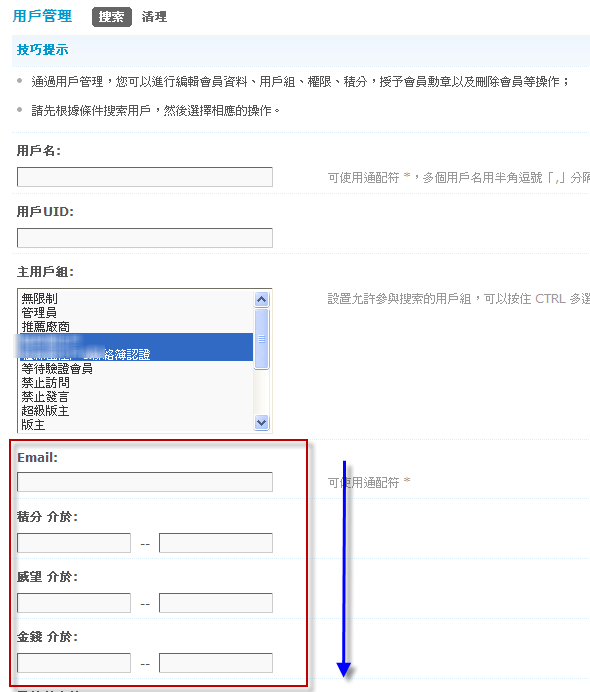
Task: Click the list scroll-down arrow
Action: [262, 423]
